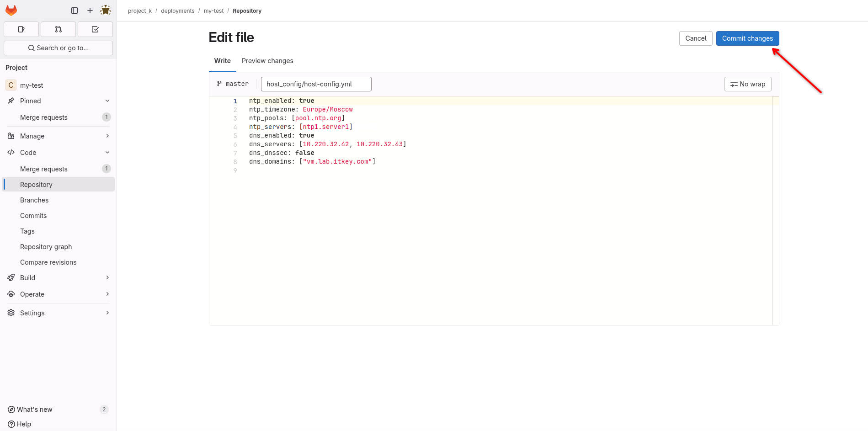Open the user avatar menu
The height and width of the screenshot is (431, 868).
coord(106,11)
